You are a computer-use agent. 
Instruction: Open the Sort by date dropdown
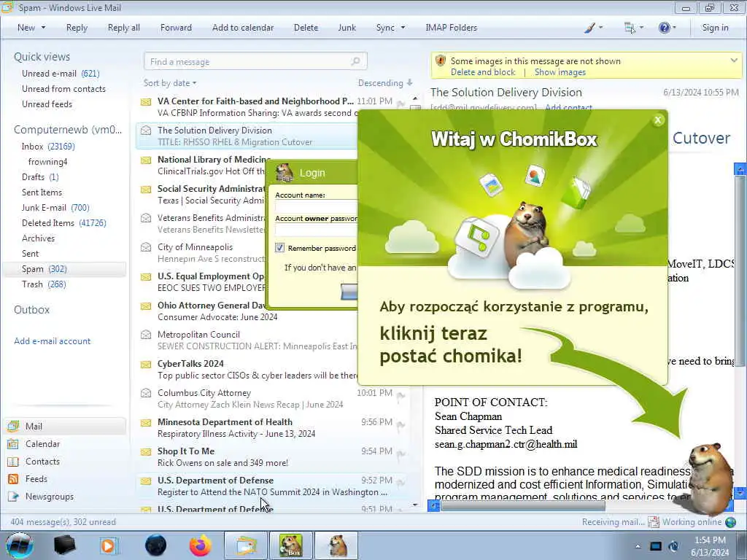[170, 83]
